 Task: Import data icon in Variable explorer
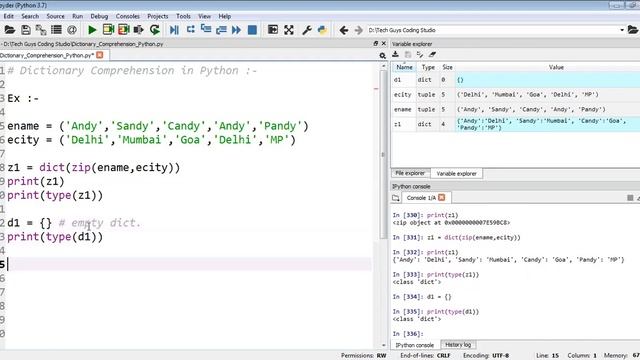(396, 54)
